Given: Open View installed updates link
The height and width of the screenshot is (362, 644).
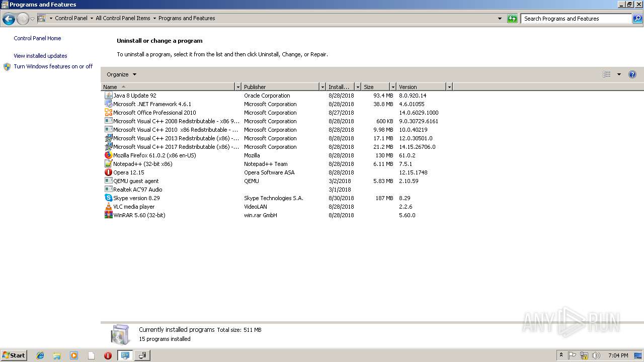Looking at the screenshot, I should [x=40, y=56].
